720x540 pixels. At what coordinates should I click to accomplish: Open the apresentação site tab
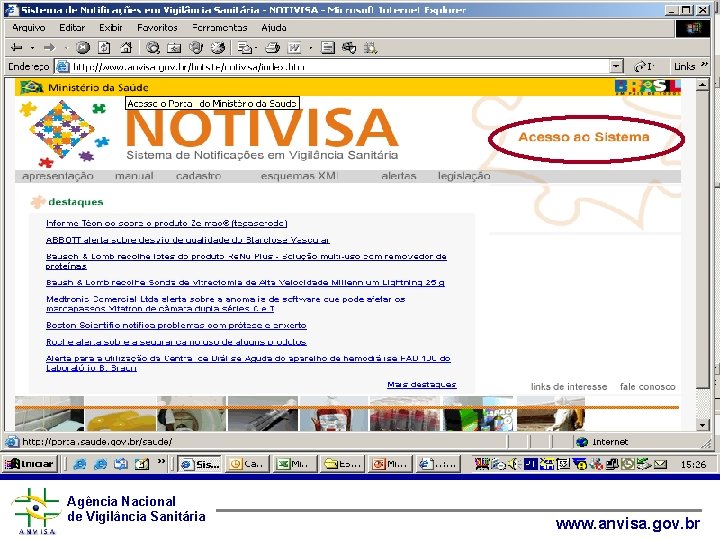58,176
